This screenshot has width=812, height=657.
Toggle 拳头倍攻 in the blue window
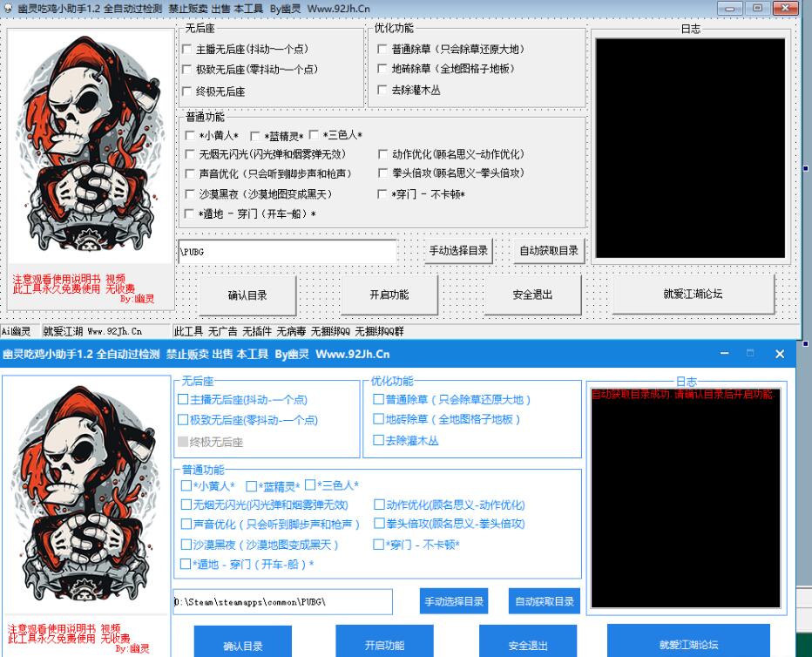coord(378,524)
